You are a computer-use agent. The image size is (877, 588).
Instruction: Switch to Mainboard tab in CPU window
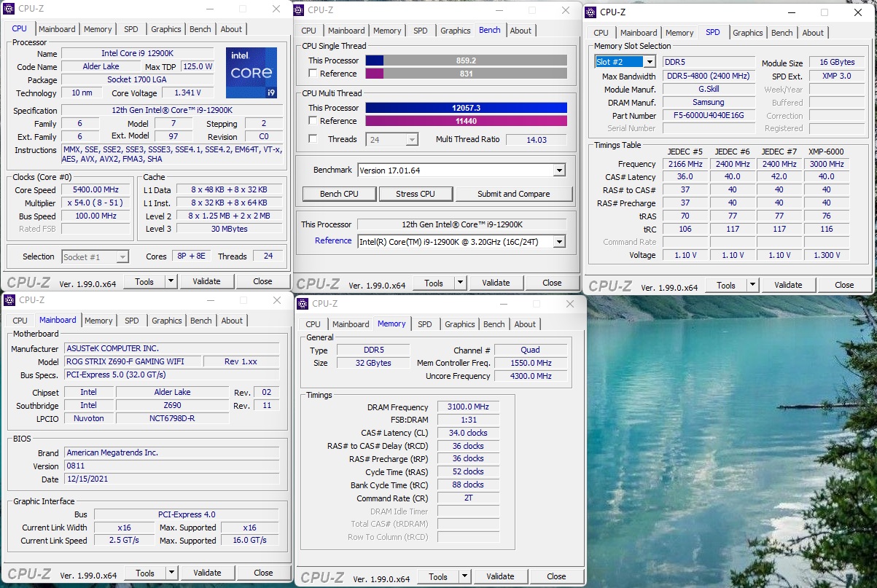(x=57, y=29)
